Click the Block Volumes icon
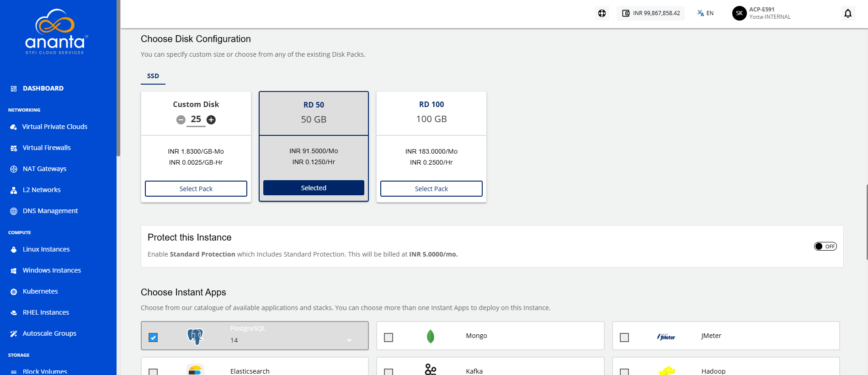Viewport: 868px width, 375px height. click(x=14, y=372)
